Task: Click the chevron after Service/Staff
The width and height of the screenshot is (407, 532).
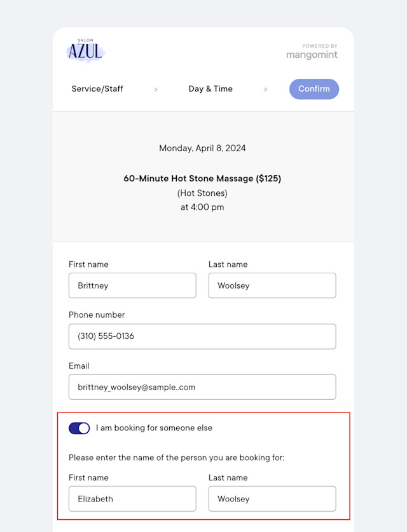Action: point(156,89)
